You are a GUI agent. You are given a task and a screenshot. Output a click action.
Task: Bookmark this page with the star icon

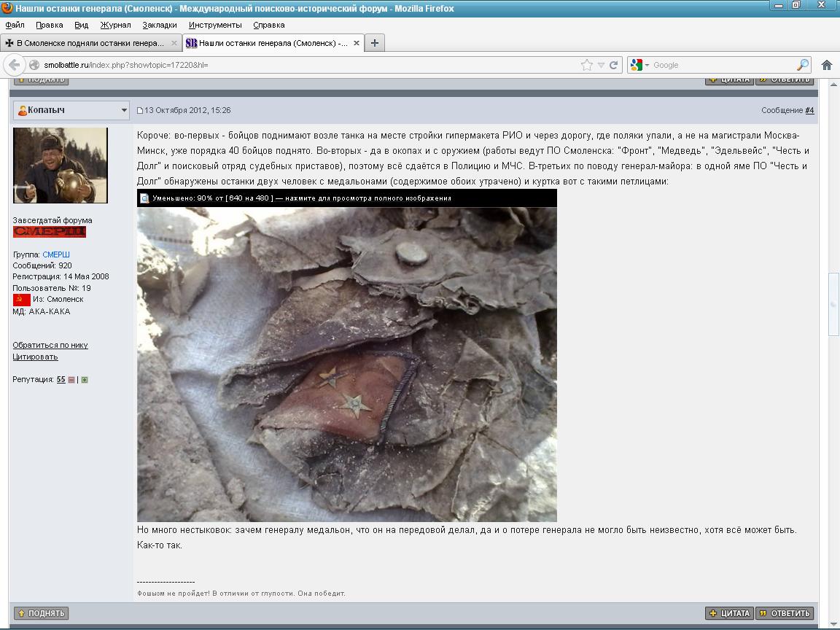586,65
